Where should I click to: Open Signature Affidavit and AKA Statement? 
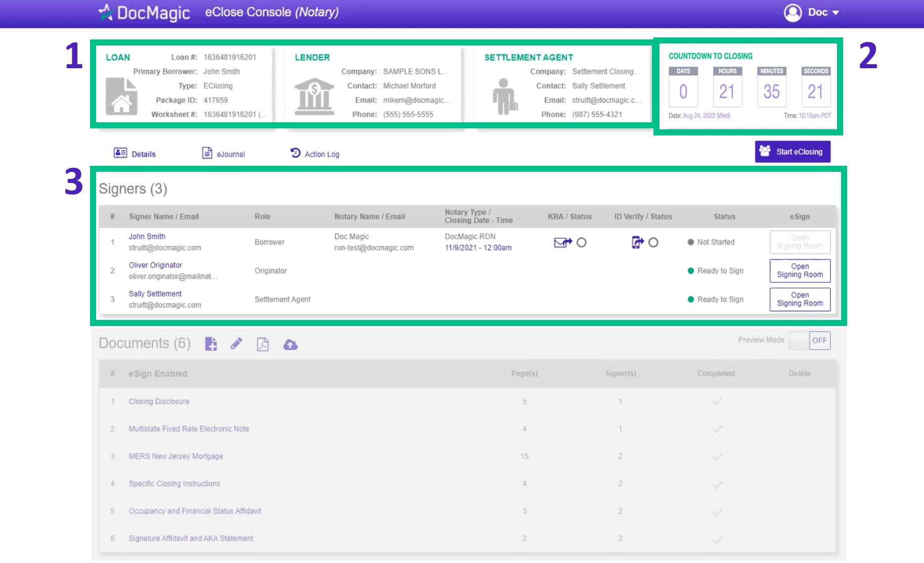(191, 538)
